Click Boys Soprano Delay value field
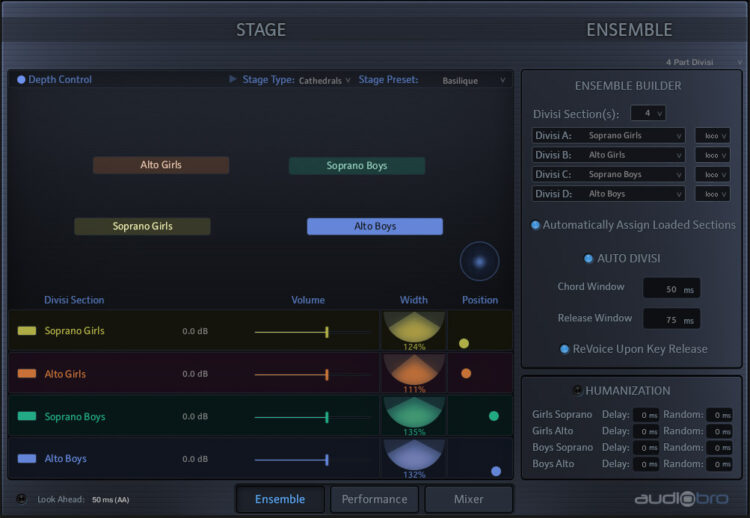The width and height of the screenshot is (750, 518). (646, 448)
